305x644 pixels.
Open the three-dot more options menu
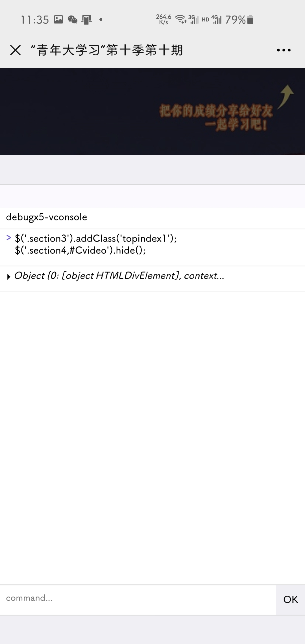coord(284,50)
